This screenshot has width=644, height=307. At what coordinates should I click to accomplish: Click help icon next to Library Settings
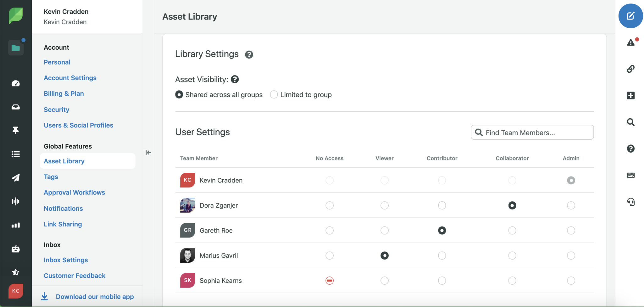coord(249,55)
